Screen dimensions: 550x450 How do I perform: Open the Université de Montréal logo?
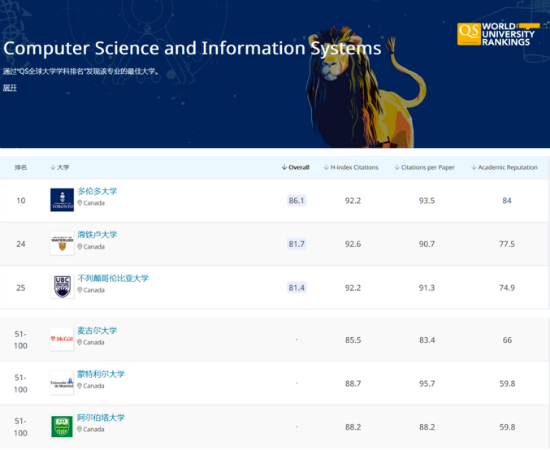click(x=62, y=383)
